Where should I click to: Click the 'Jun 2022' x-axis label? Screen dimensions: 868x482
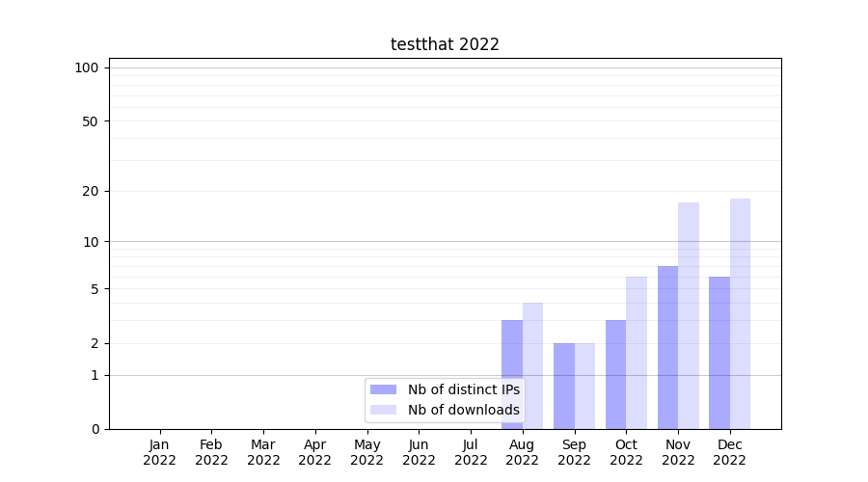[x=419, y=452]
